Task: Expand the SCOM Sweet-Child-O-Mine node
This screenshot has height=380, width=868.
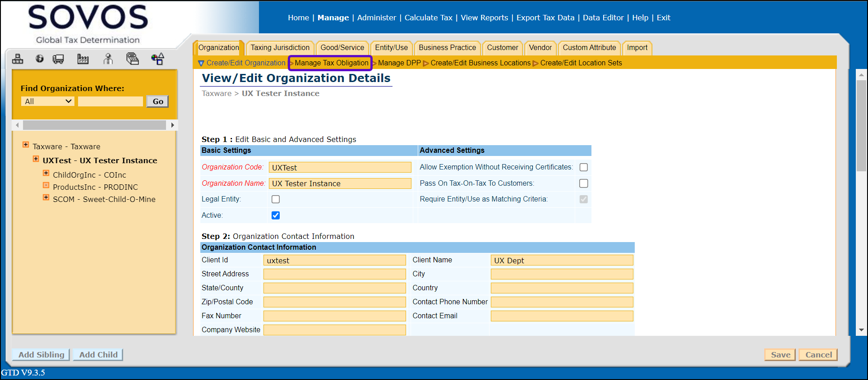Action: click(46, 198)
